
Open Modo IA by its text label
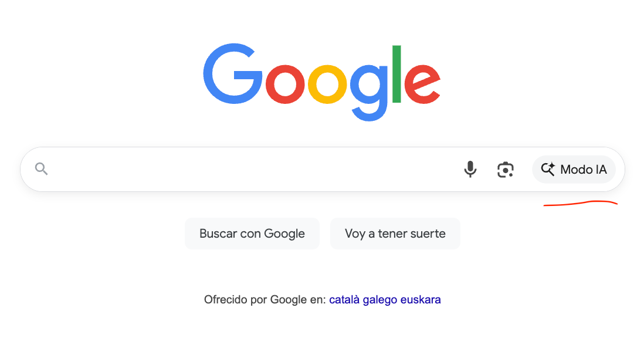[584, 170]
